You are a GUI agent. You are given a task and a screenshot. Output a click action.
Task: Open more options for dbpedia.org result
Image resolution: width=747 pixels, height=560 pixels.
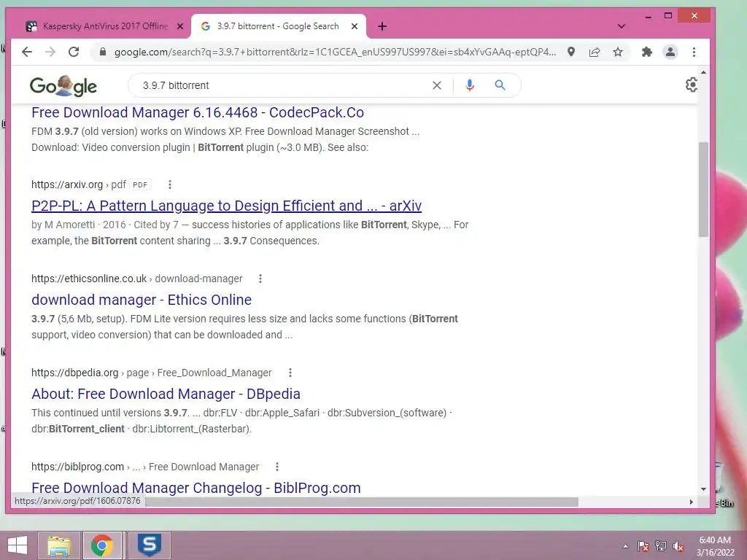coord(290,373)
